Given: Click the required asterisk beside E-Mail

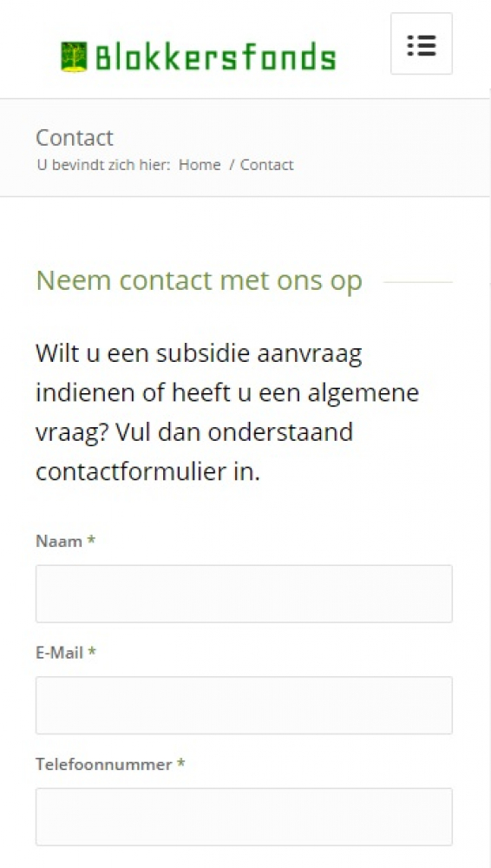Looking at the screenshot, I should point(92,653).
